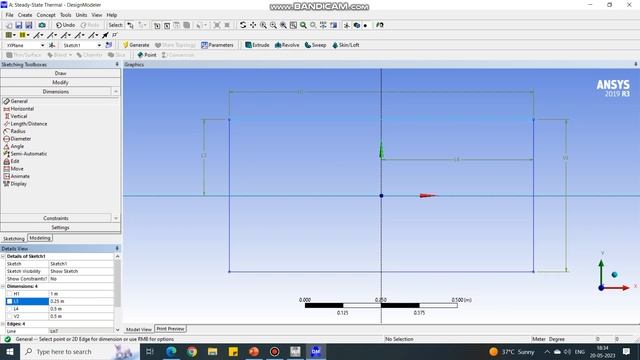The height and width of the screenshot is (360, 640).
Task: Click the Revolve tool
Action: point(287,45)
